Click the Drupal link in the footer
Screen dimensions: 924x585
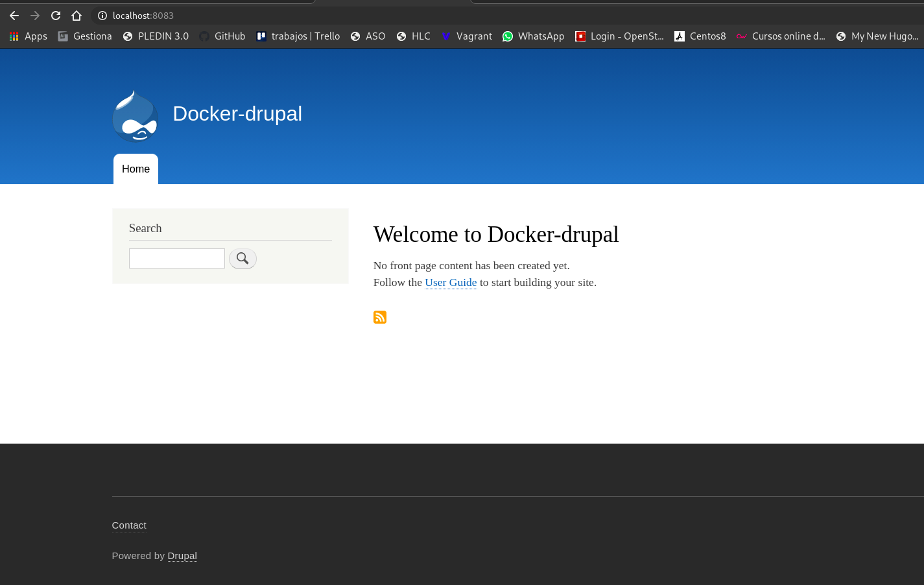pyautogui.click(x=182, y=556)
